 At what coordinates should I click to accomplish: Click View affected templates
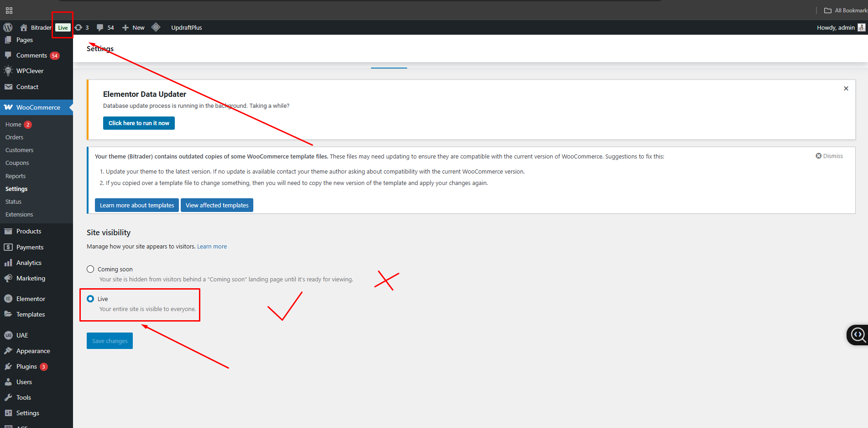tap(217, 205)
